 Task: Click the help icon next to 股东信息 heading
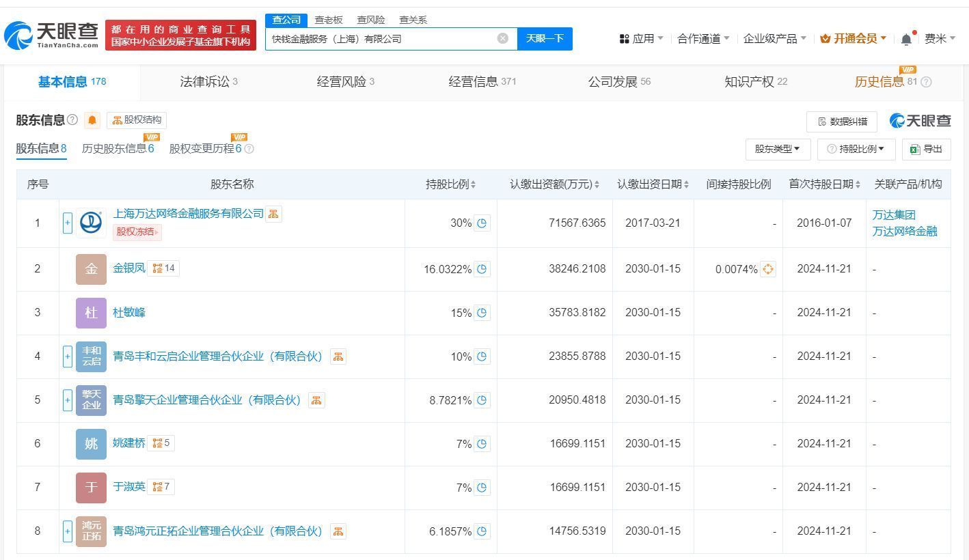point(72,120)
